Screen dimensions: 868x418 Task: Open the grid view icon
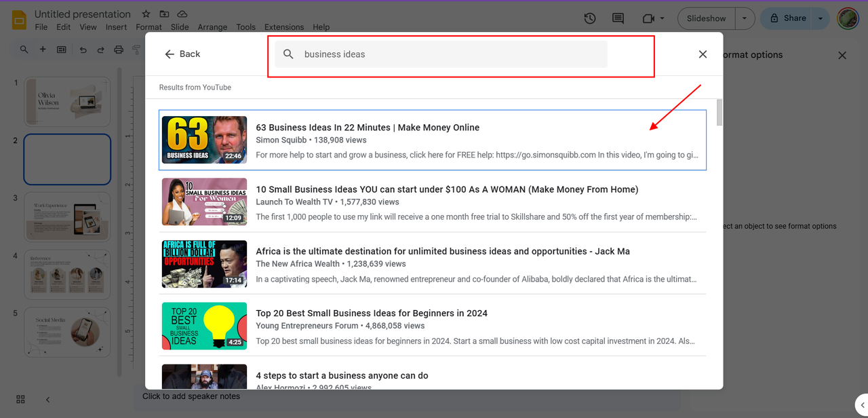[20, 399]
